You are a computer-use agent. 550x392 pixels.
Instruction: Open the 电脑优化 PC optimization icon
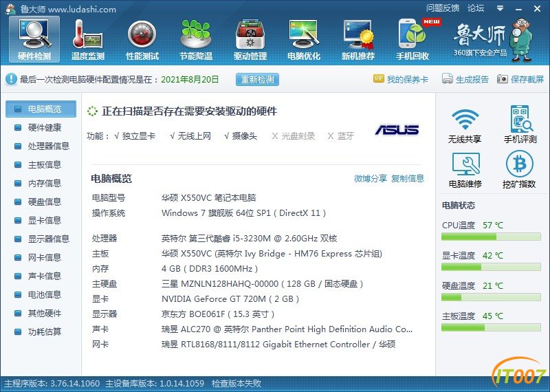304,39
